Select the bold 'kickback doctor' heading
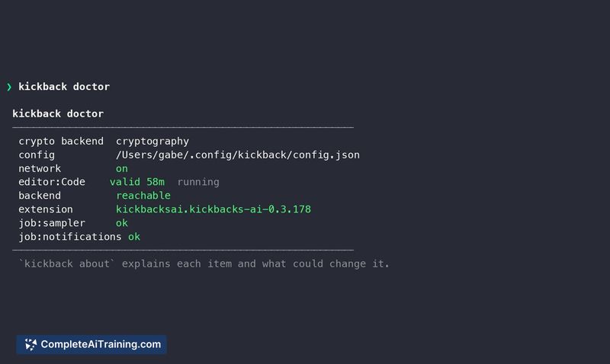Viewport: 610px width, 364px height. pyautogui.click(x=58, y=113)
